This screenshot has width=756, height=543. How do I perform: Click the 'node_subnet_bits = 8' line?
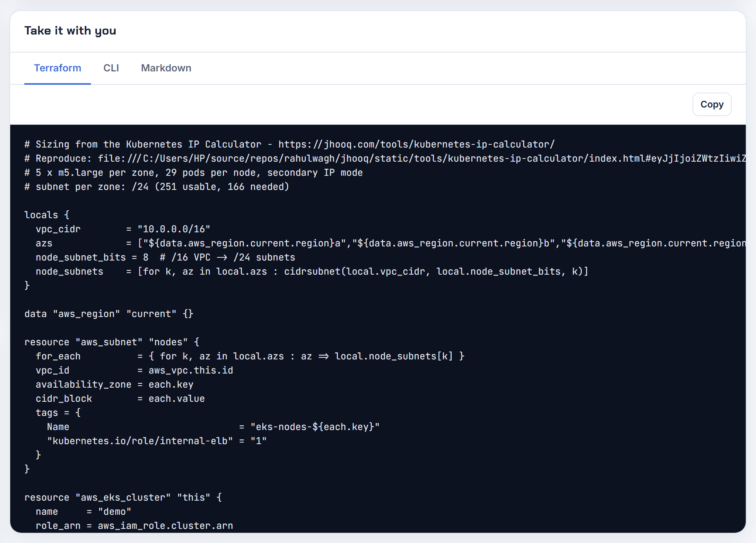click(x=165, y=257)
